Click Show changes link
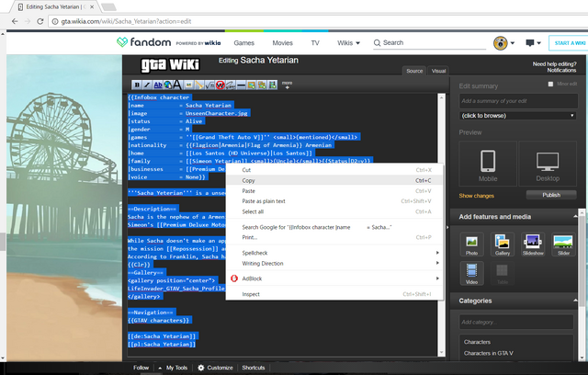 click(476, 196)
